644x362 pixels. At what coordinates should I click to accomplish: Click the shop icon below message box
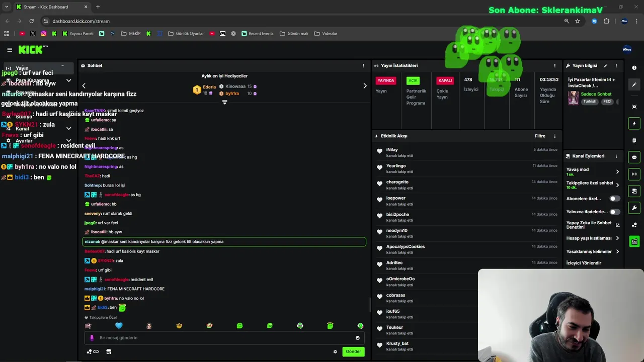[109, 351]
